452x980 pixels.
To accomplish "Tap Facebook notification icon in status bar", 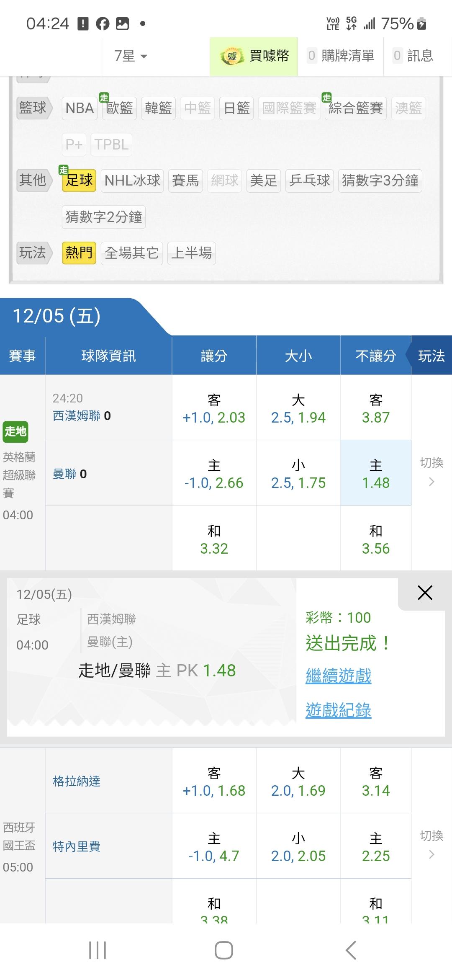I will point(103,24).
